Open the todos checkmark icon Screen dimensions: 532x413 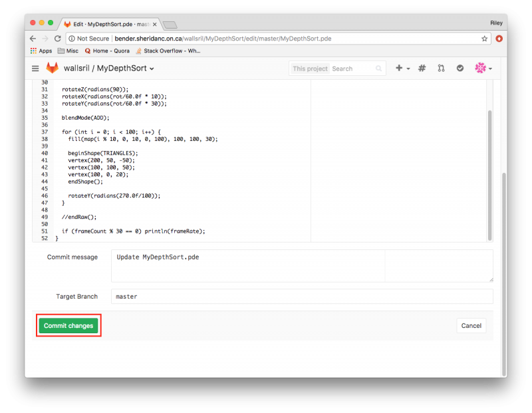pyautogui.click(x=460, y=69)
